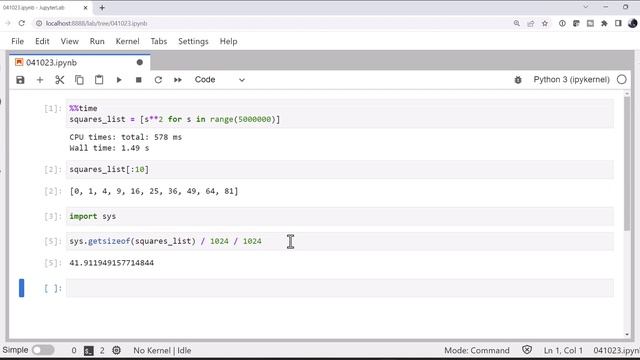Open the File menu
The width and height of the screenshot is (640, 360).
pyautogui.click(x=18, y=41)
